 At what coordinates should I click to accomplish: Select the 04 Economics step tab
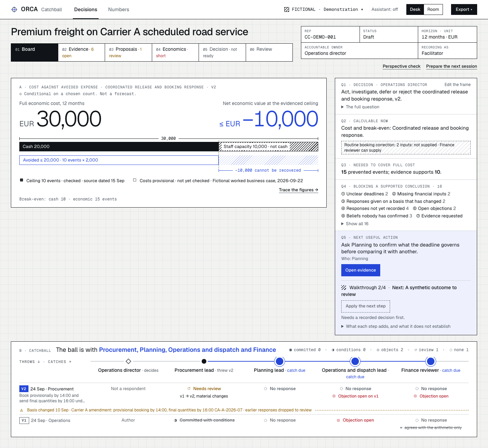(x=175, y=52)
